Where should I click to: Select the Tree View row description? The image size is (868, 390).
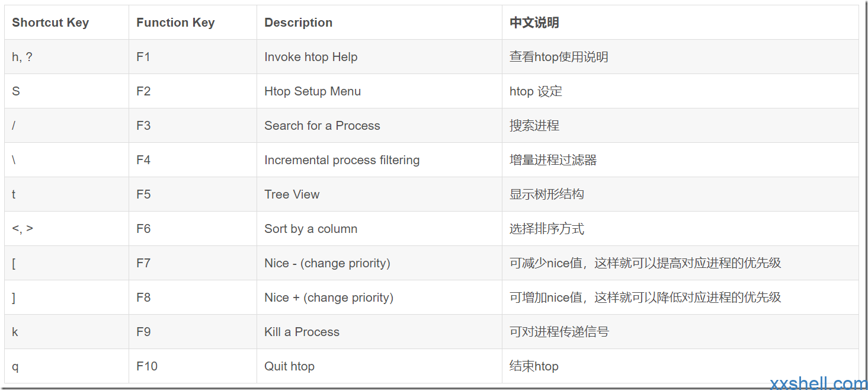(x=292, y=194)
